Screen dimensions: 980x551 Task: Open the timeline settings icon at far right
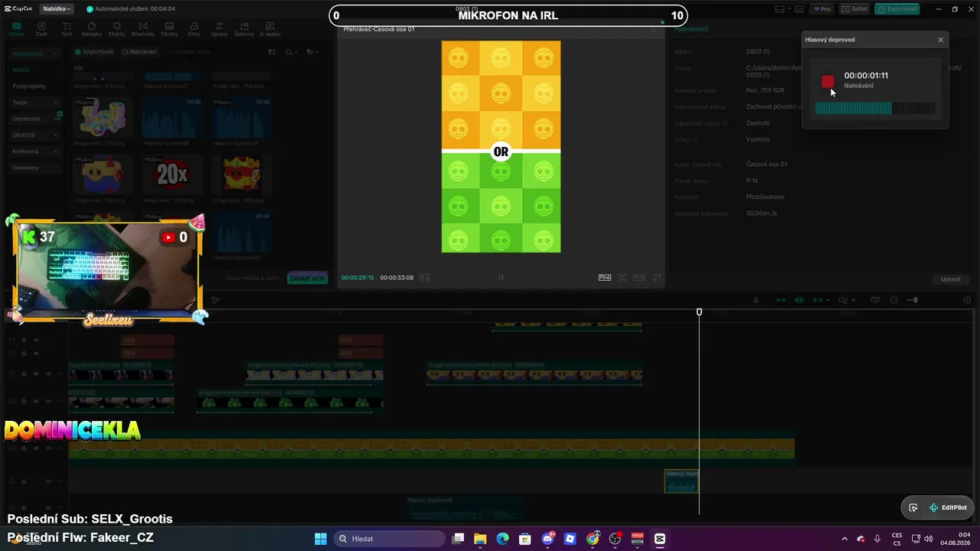(967, 300)
